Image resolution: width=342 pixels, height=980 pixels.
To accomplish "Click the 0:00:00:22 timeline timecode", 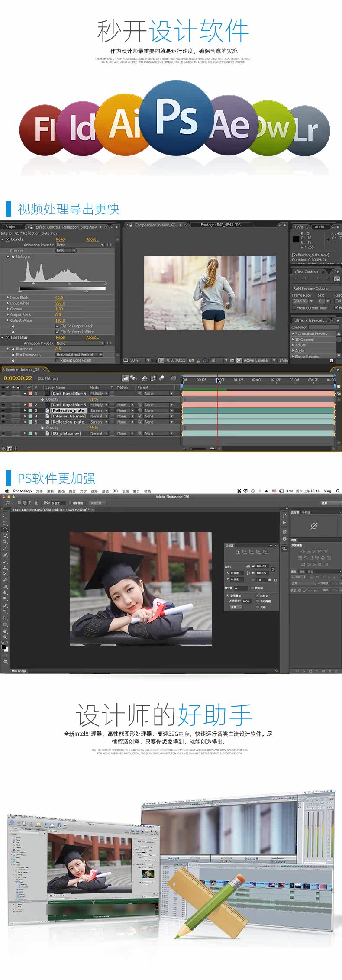I will pos(18,378).
